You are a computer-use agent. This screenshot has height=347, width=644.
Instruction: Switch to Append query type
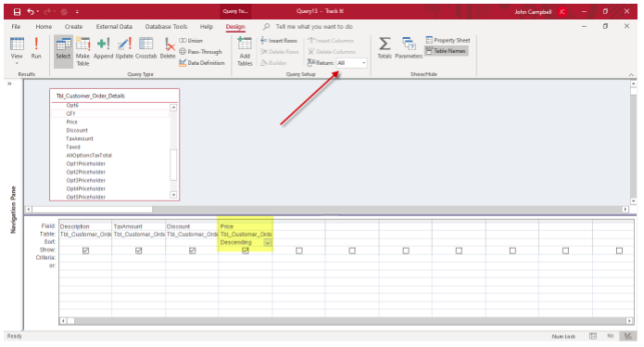pyautogui.click(x=103, y=47)
